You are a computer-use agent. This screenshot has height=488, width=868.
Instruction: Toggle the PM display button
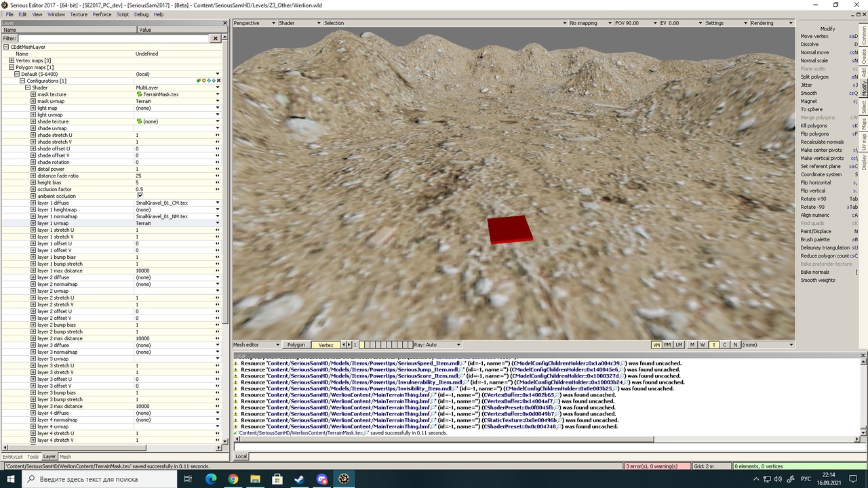667,345
